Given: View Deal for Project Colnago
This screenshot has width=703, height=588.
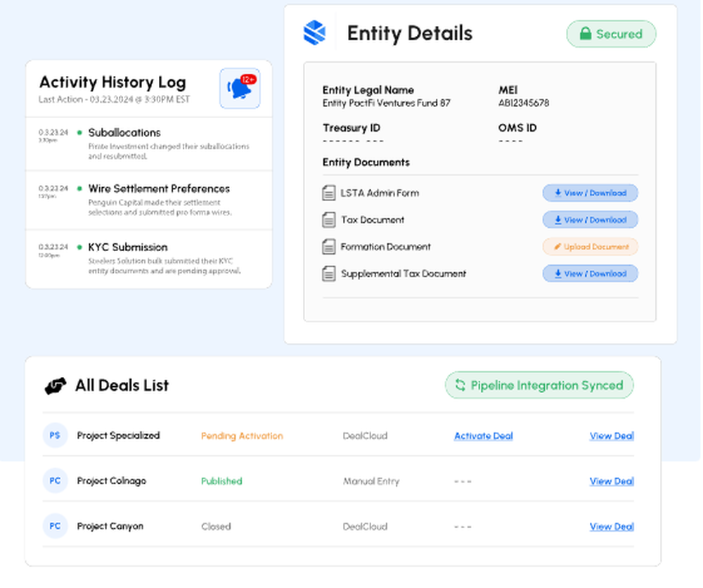Looking at the screenshot, I should [611, 480].
